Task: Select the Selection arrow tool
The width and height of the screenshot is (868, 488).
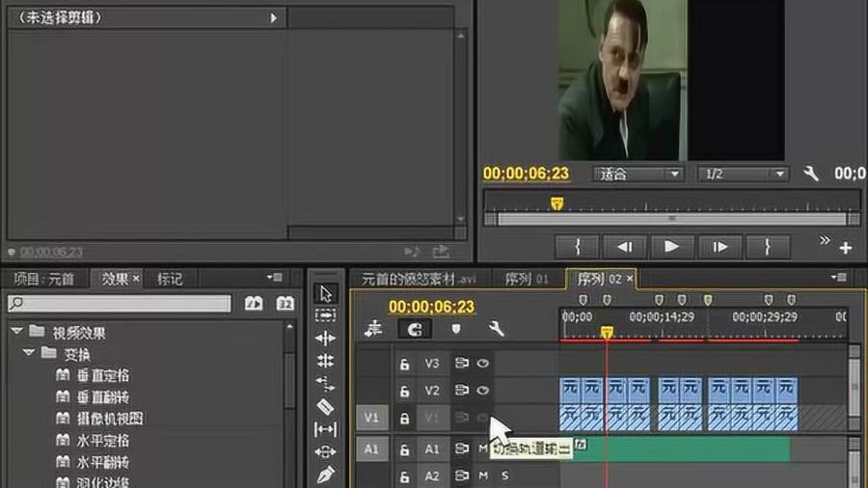Action: [x=326, y=294]
